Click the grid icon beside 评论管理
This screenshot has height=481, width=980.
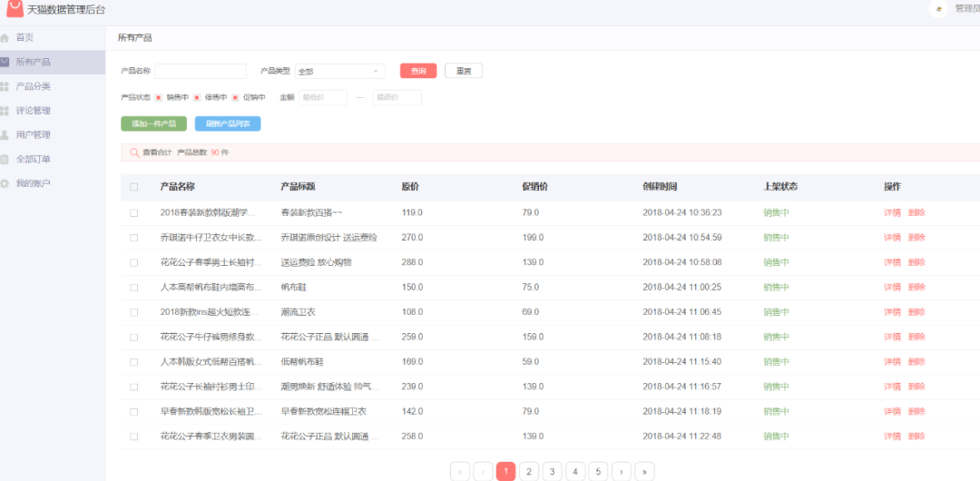pos(5,111)
